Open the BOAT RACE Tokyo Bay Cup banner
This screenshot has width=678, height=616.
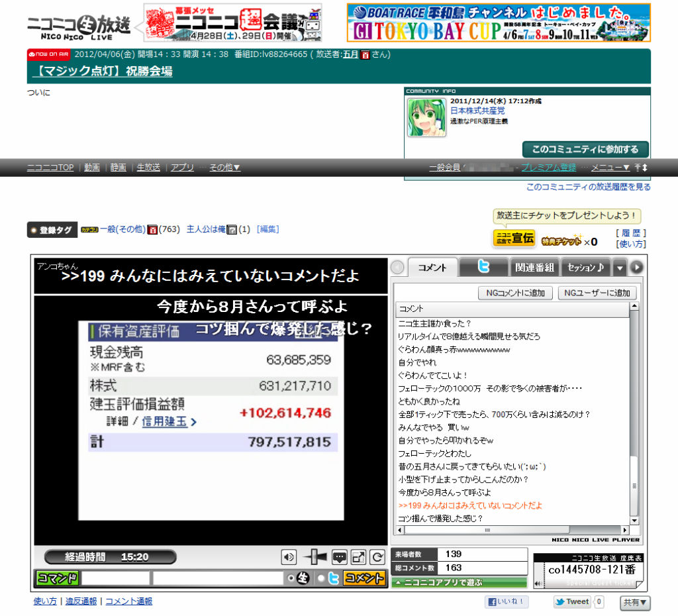pos(499,23)
